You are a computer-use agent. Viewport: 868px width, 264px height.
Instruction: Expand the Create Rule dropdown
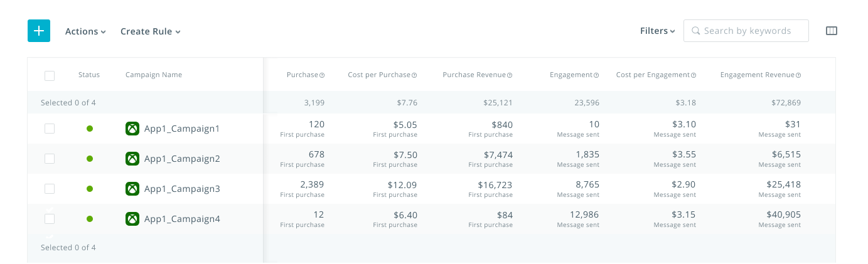click(151, 31)
